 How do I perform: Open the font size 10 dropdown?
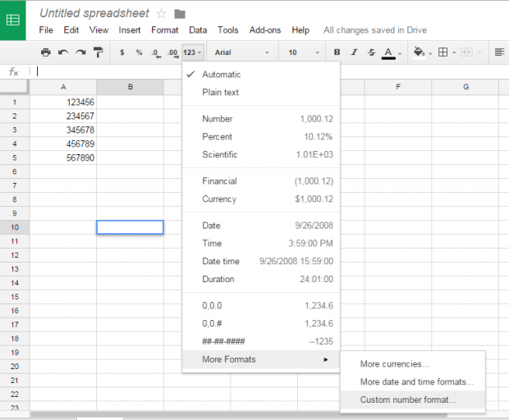304,52
